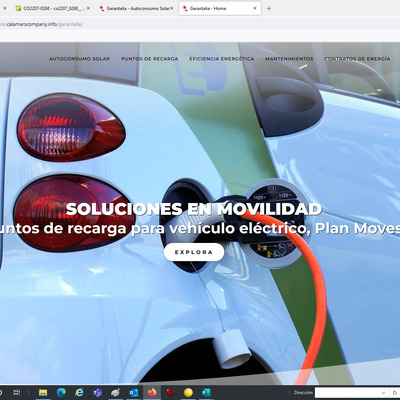Open the Paint palette taskbar icon
Viewport: 400px width, 400px height.
point(115,392)
